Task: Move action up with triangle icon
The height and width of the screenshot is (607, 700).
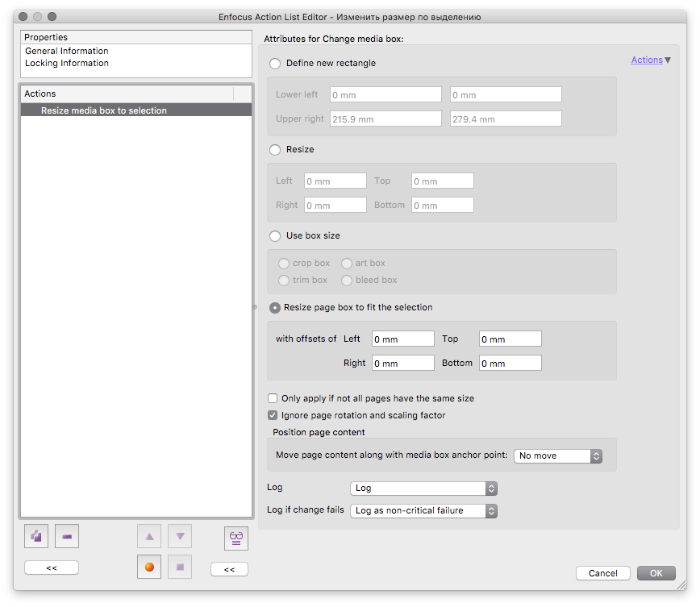Action: 149,535
